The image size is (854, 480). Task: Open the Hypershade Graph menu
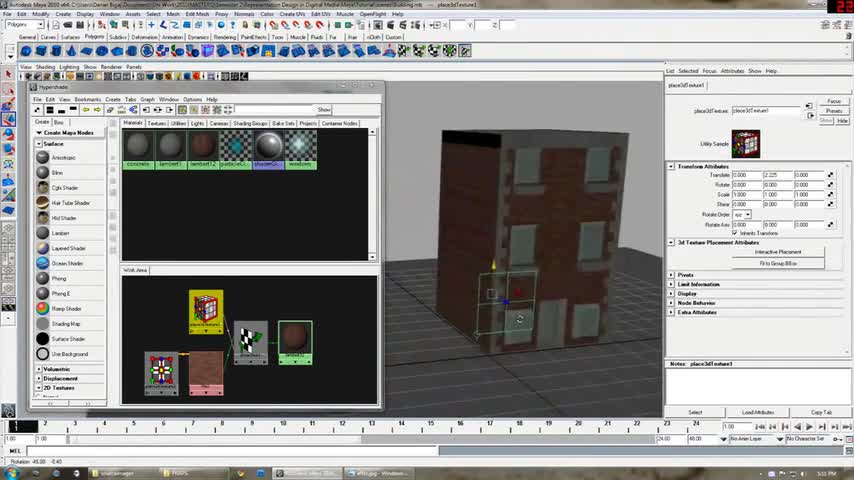pos(148,100)
